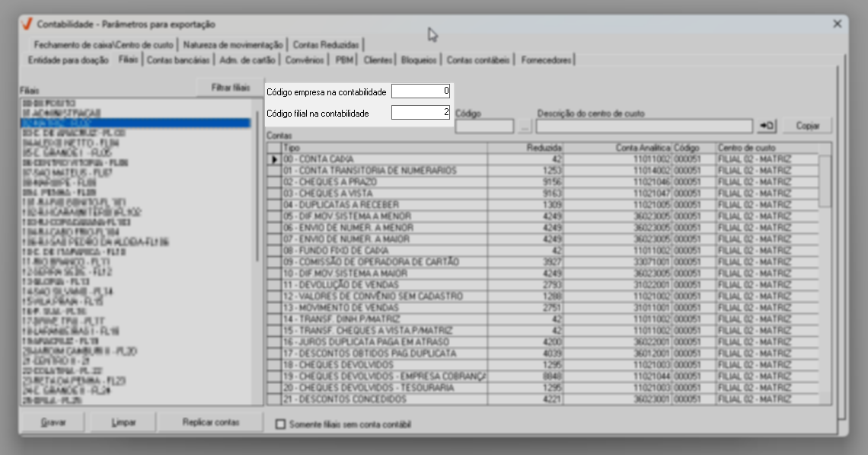Image resolution: width=868 pixels, height=455 pixels.
Task: Click the Código centro de custo field
Action: pos(484,127)
